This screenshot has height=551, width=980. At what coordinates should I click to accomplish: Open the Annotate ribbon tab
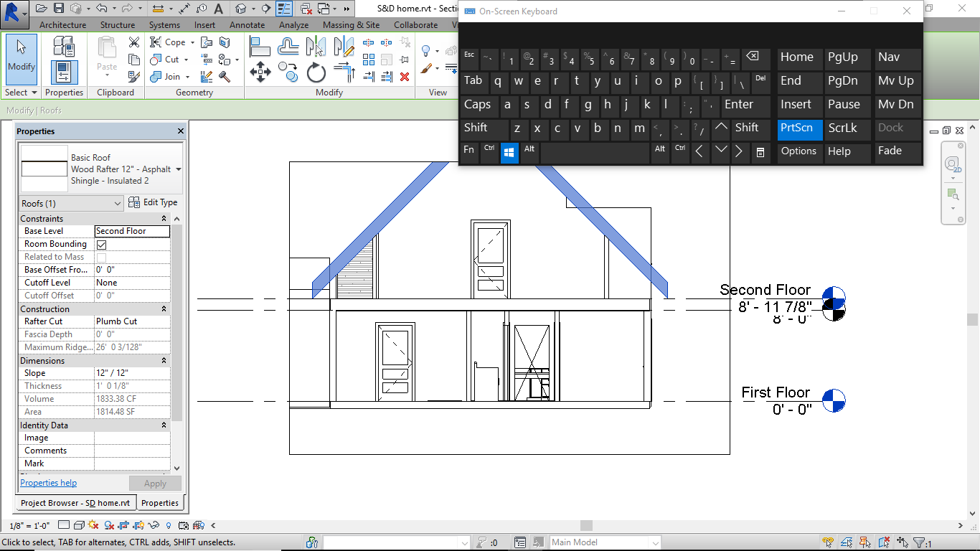247,24
